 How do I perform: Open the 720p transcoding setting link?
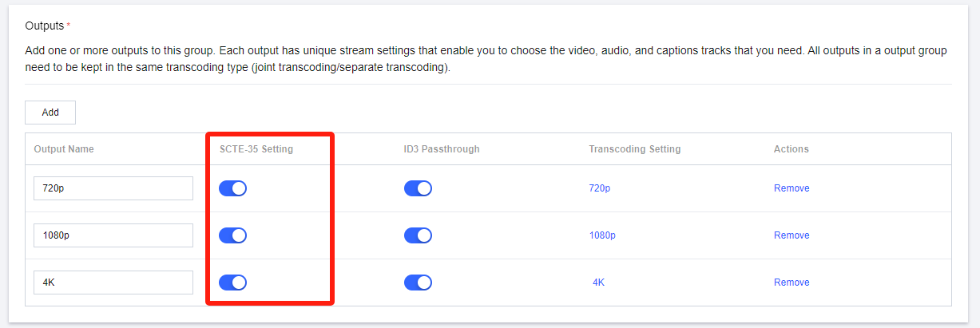coord(599,188)
